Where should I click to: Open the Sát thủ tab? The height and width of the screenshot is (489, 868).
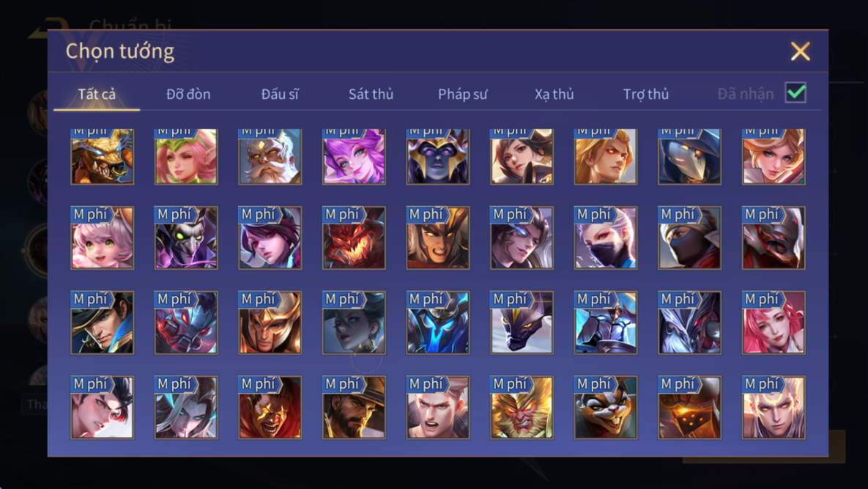(x=371, y=94)
